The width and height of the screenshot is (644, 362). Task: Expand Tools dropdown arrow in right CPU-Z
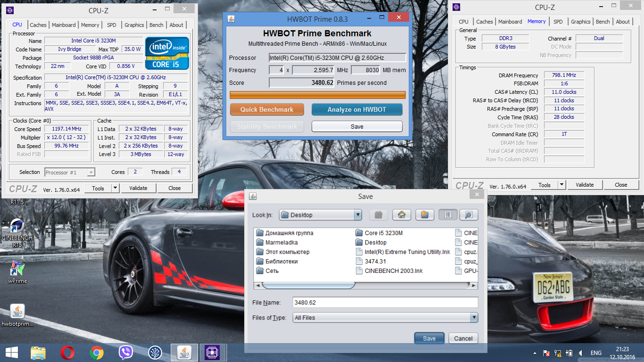pos(561,185)
